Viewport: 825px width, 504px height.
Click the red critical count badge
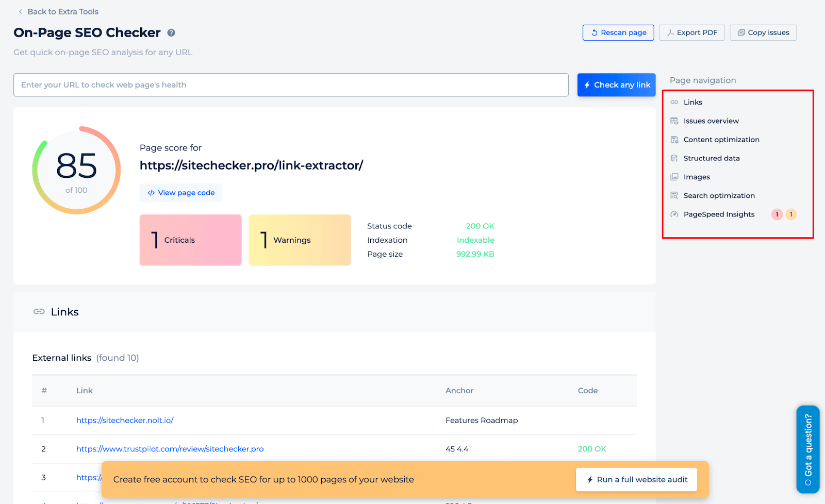[777, 214]
